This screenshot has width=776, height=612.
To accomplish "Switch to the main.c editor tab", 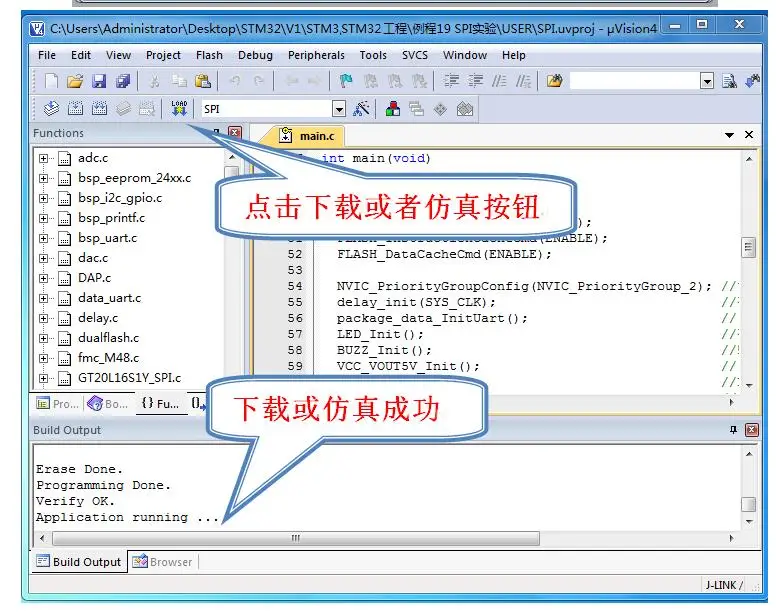I will (x=307, y=136).
